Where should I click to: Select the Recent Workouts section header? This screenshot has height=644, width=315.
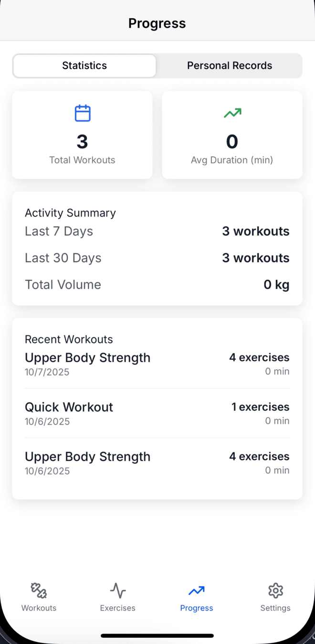[x=69, y=339]
